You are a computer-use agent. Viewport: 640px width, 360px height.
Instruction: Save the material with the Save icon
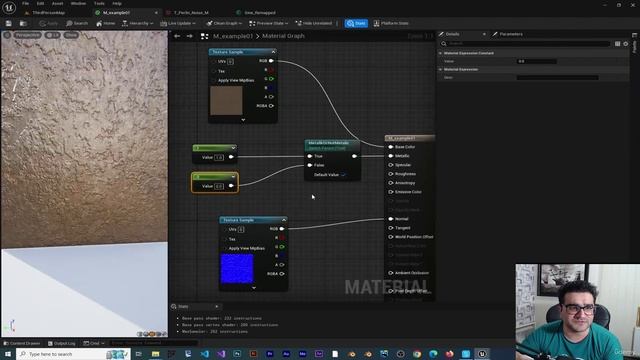pos(9,23)
